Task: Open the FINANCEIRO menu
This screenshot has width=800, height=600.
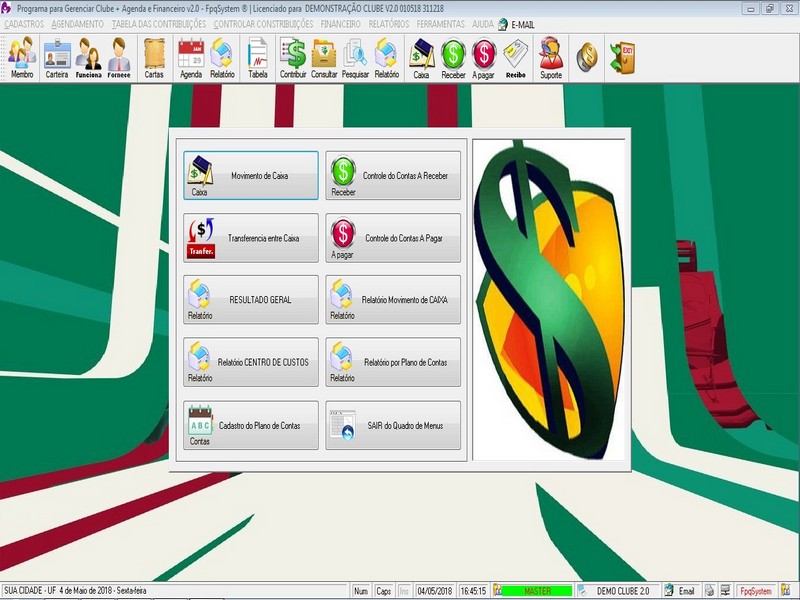Action: click(340, 23)
